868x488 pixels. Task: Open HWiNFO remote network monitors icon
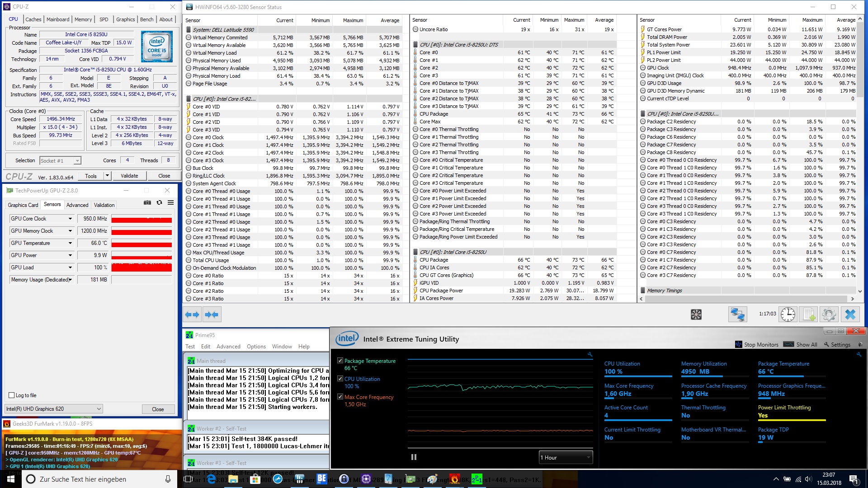pos(737,314)
